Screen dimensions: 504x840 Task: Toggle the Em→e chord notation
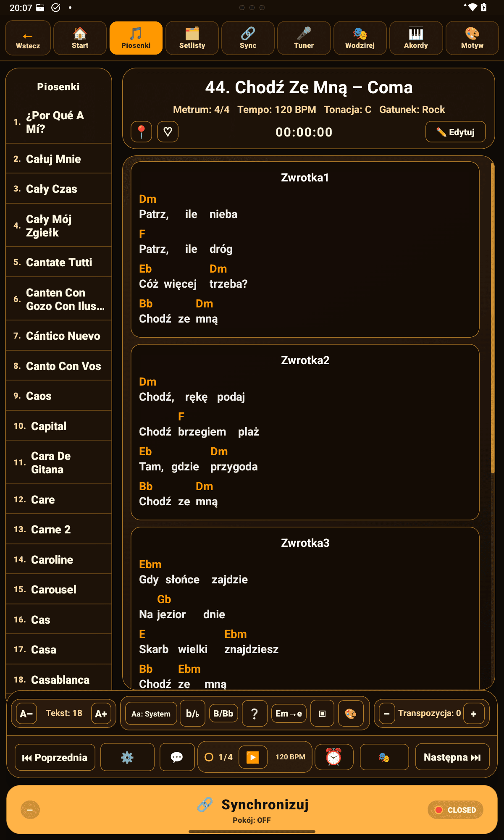(x=289, y=714)
